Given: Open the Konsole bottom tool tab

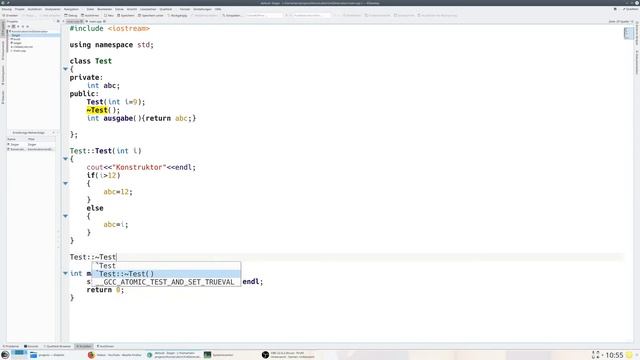Looking at the screenshot, I should click(31, 346).
